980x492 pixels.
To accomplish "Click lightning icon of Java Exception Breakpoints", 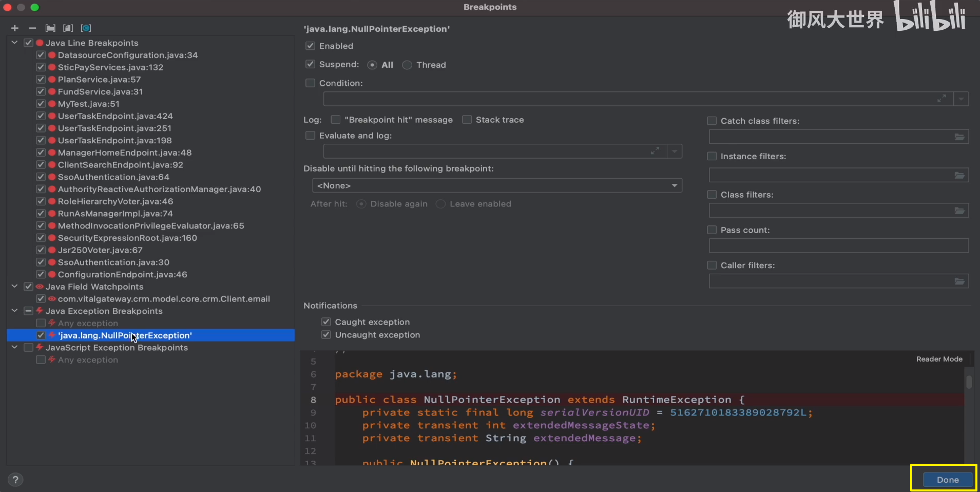I will tap(40, 311).
